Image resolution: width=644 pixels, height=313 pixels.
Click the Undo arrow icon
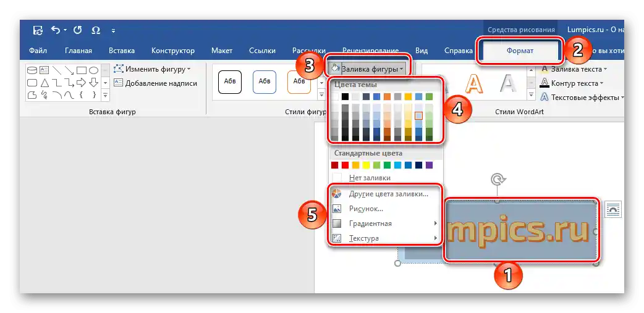[56, 30]
